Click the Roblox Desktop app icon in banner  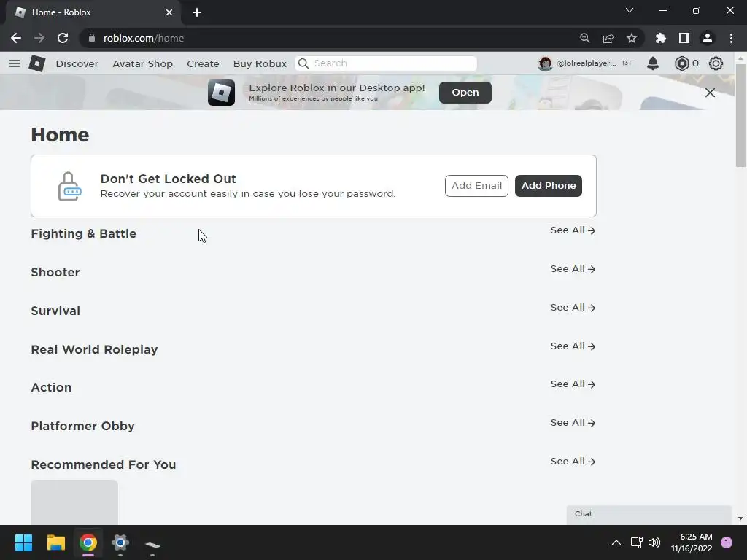tap(221, 93)
